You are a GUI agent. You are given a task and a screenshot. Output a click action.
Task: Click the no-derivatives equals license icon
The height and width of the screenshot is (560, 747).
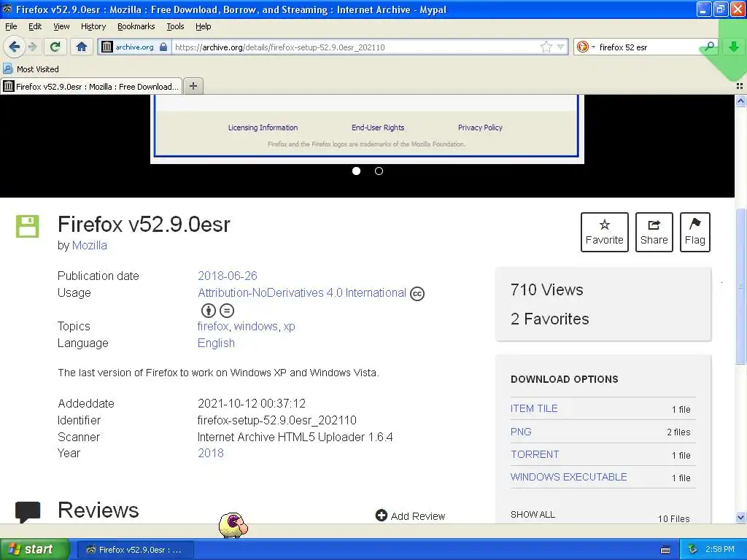[x=227, y=311]
